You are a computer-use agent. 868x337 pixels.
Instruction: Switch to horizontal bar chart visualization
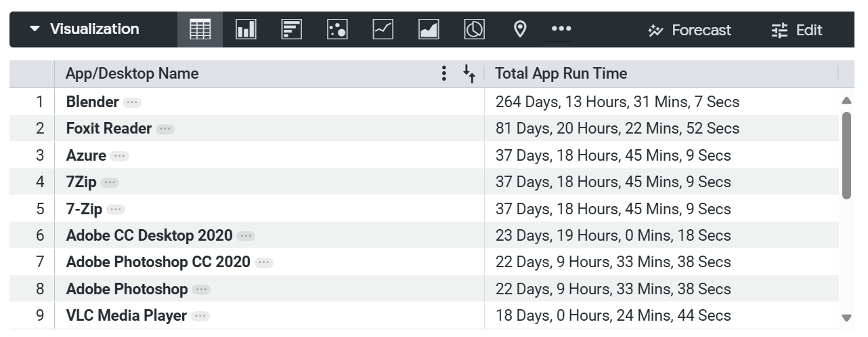292,30
